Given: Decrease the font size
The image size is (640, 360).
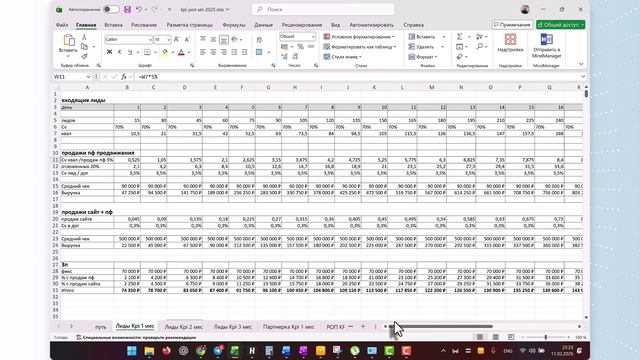Looking at the screenshot, I should click(187, 39).
